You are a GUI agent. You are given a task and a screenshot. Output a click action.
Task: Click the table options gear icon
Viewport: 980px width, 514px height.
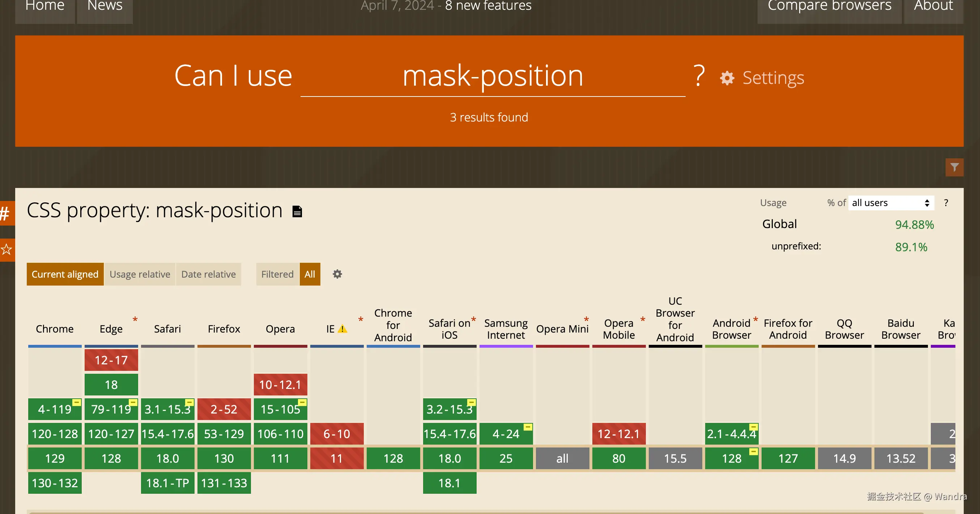point(337,274)
